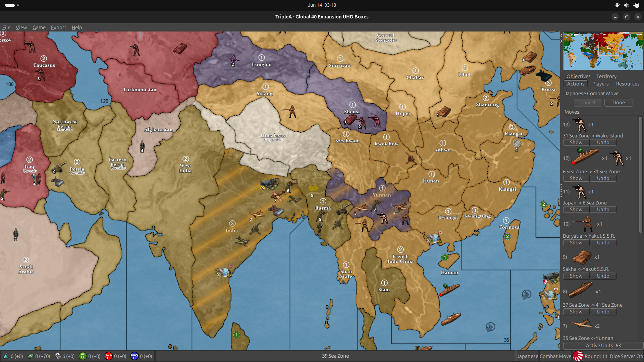Show the 31 Sea Zone to Wake Island move
Viewport: 644px width, 362px height.
576,142
